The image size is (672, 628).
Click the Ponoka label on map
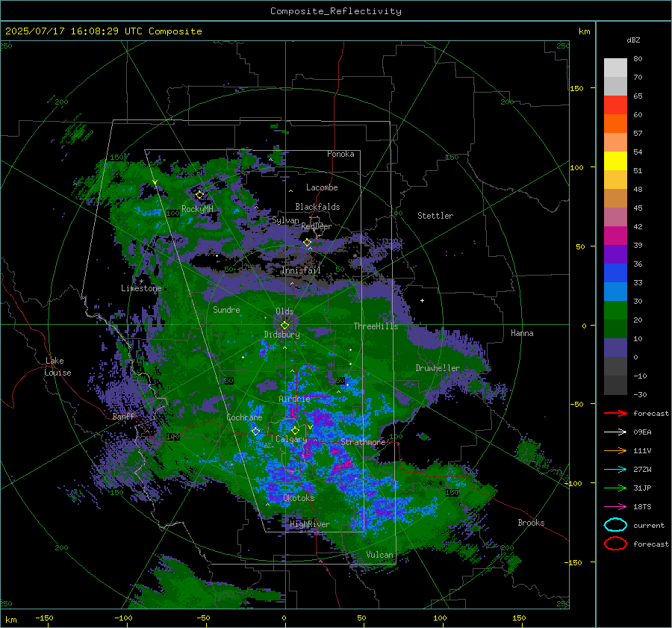click(340, 154)
